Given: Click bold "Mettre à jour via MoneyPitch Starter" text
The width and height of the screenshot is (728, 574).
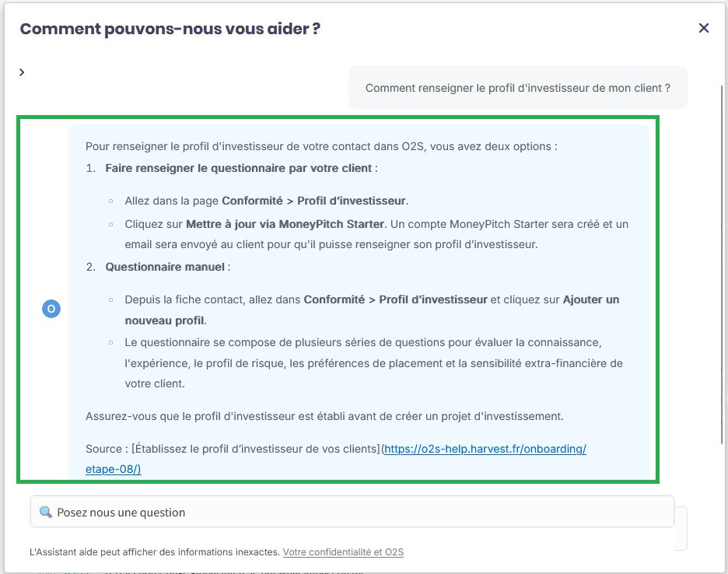Looking at the screenshot, I should (x=285, y=224).
